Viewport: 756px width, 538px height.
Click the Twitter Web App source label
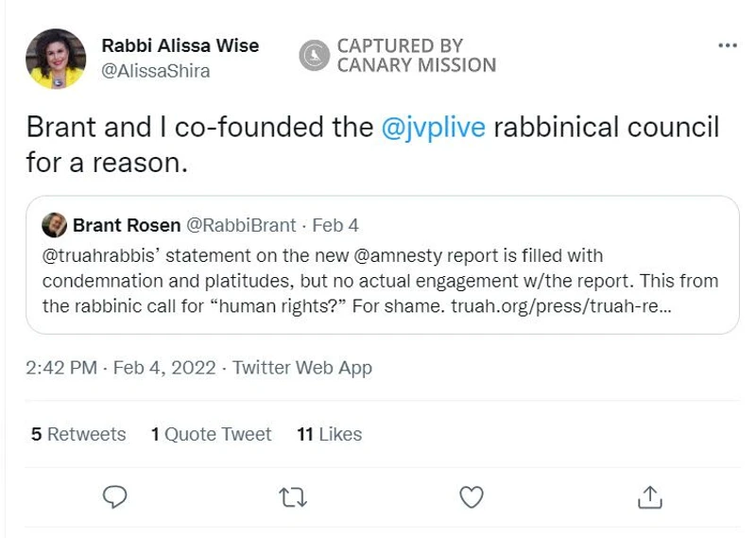302,368
